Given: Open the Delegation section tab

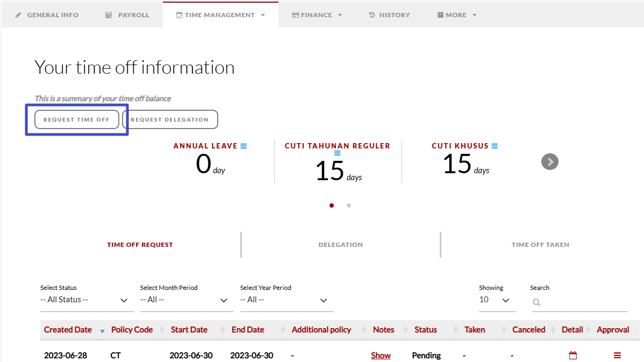Looking at the screenshot, I should (340, 245).
